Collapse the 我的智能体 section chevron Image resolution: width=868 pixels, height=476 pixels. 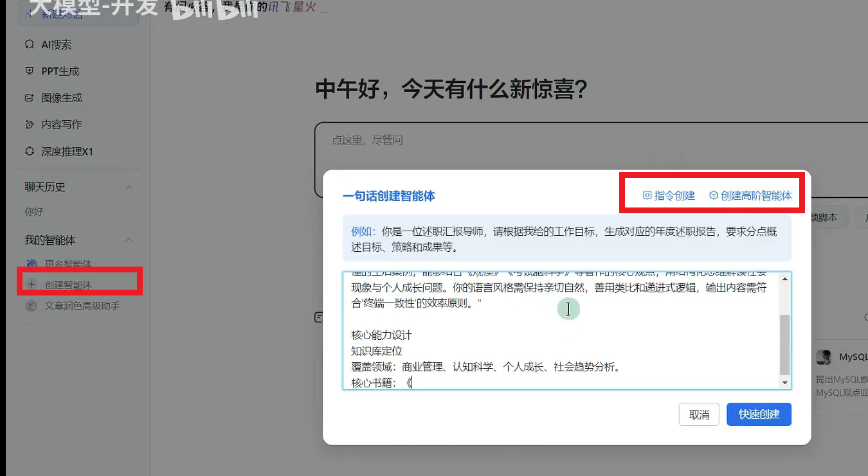pyautogui.click(x=129, y=240)
